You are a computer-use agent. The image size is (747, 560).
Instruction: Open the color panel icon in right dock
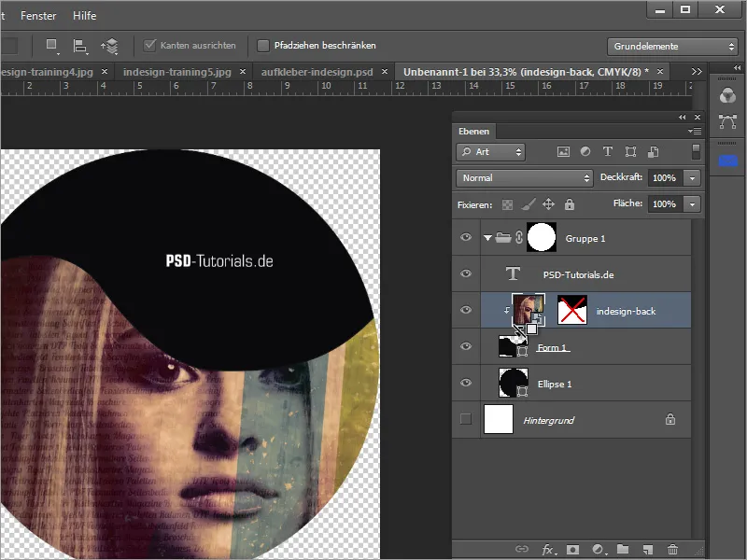pyautogui.click(x=727, y=96)
